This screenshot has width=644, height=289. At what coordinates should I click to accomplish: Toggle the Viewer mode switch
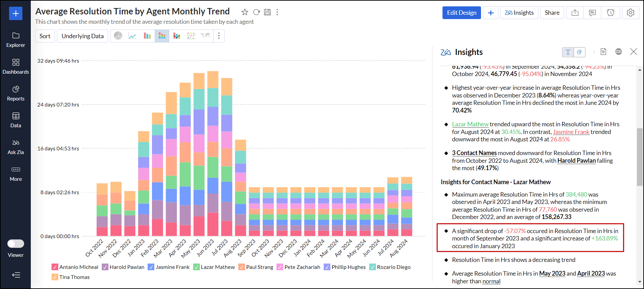16,244
